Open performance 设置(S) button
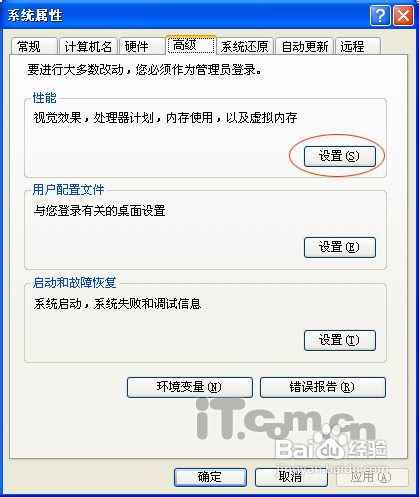 (x=340, y=156)
